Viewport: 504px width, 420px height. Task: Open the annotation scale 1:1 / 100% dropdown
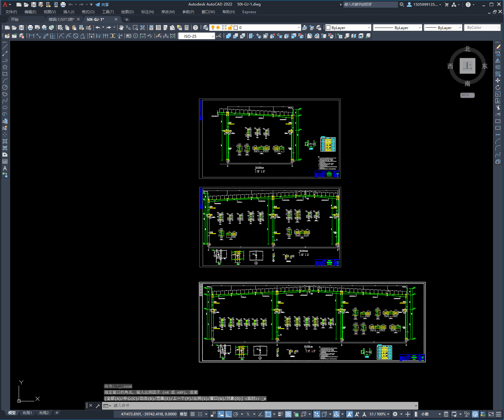pos(379,414)
